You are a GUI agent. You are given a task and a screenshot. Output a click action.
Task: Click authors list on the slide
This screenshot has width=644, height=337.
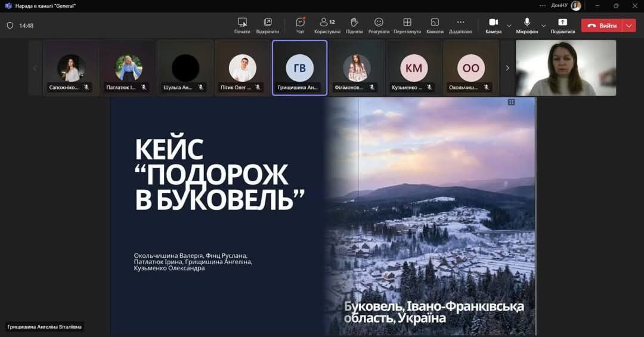193,262
